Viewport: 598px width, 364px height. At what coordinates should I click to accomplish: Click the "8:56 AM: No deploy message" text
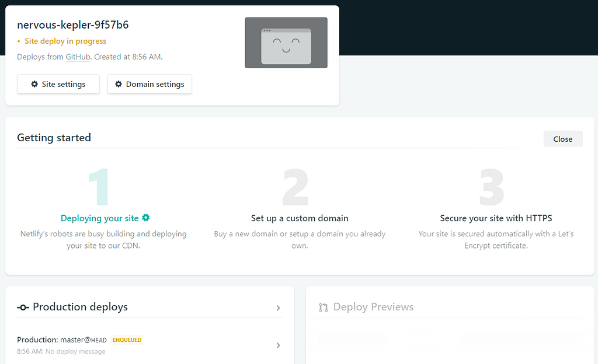pyautogui.click(x=61, y=351)
